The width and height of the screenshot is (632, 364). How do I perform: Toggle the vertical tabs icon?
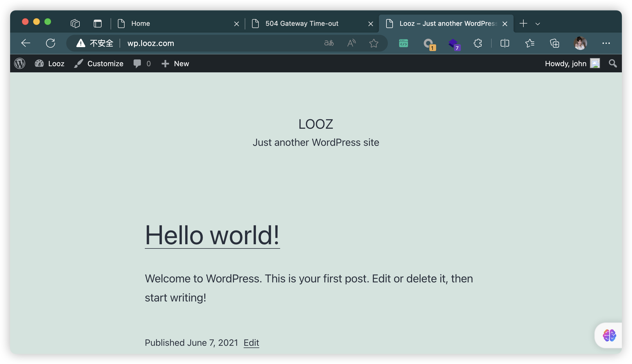coord(98,24)
